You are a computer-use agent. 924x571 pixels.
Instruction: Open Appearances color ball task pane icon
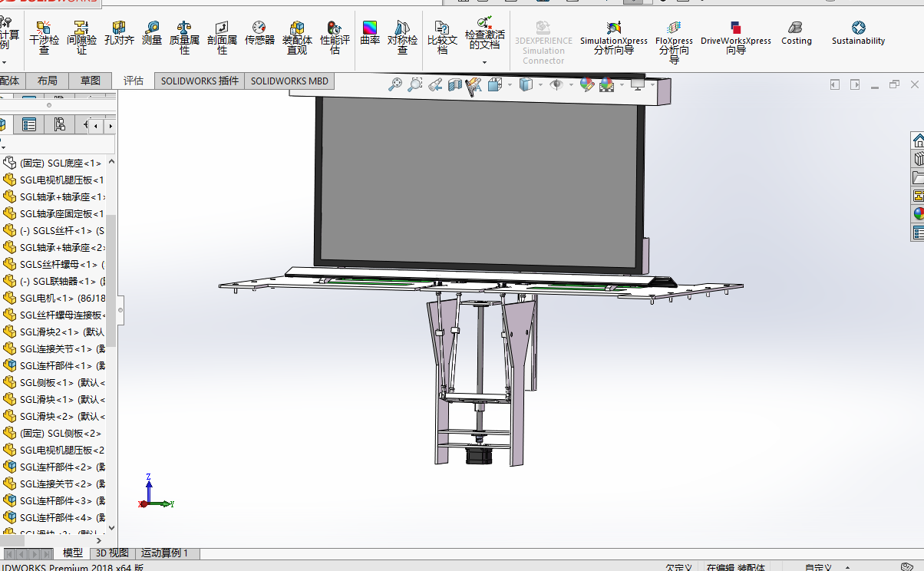click(x=918, y=214)
